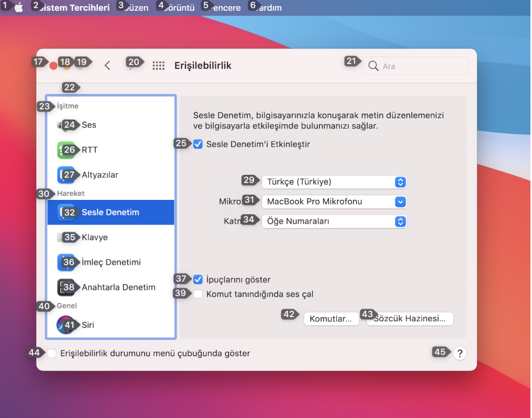Go back with the left chevron
The image size is (532, 418).
[107, 65]
